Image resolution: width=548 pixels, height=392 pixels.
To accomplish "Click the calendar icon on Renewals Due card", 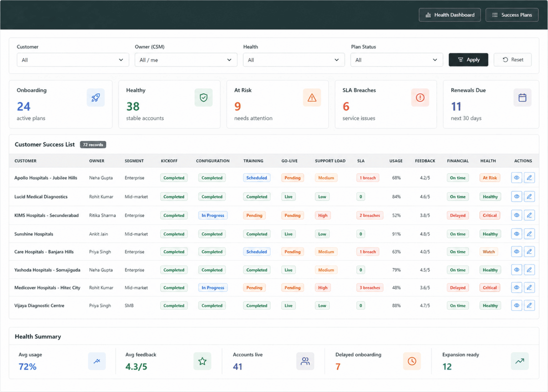I will [x=522, y=98].
